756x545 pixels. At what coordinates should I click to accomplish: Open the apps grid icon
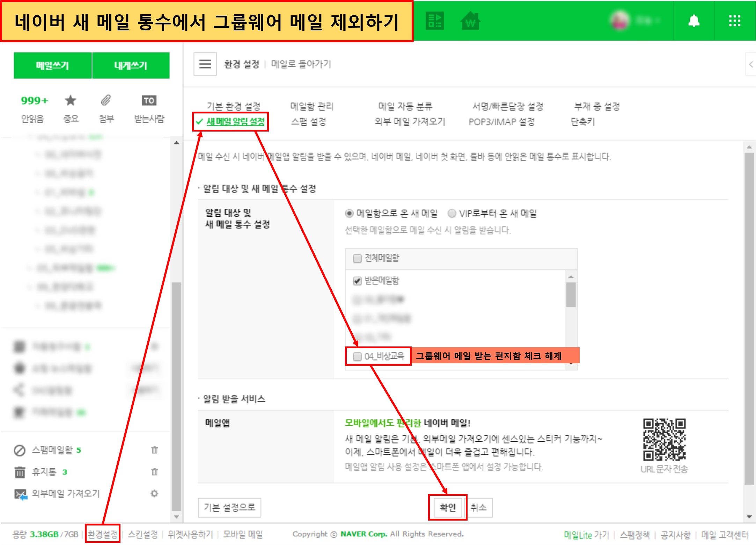coord(735,21)
